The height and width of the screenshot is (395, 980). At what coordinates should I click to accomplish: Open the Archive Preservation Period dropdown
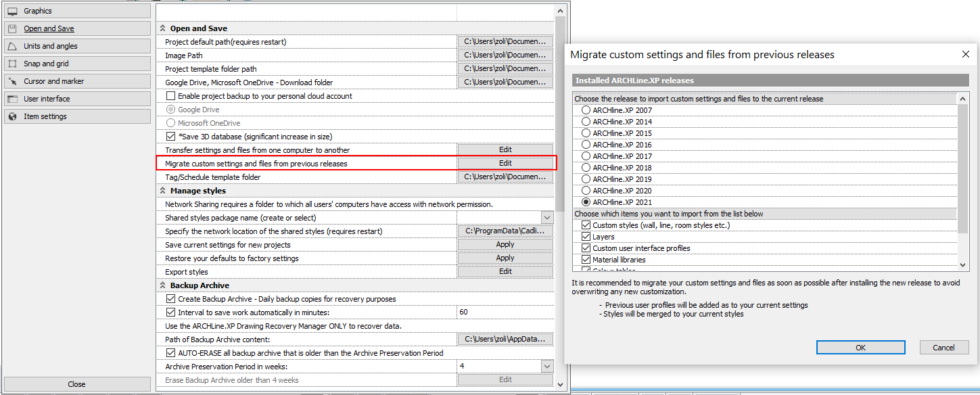[x=547, y=367]
